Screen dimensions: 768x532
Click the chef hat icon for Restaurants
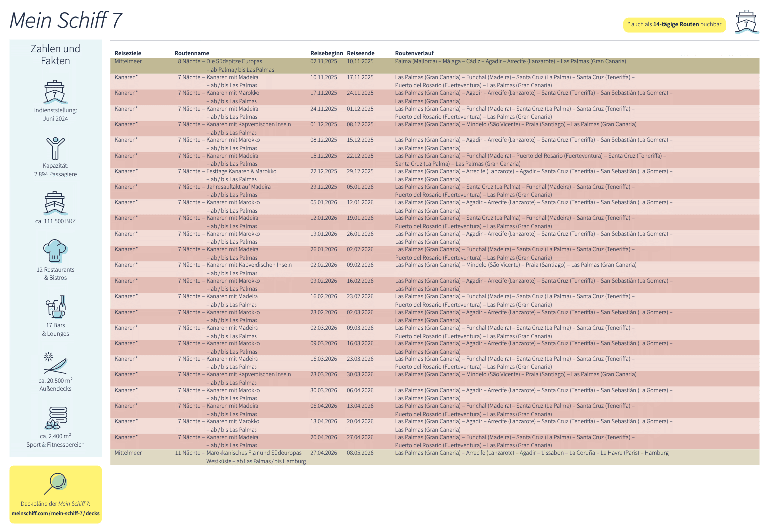[x=55, y=251]
